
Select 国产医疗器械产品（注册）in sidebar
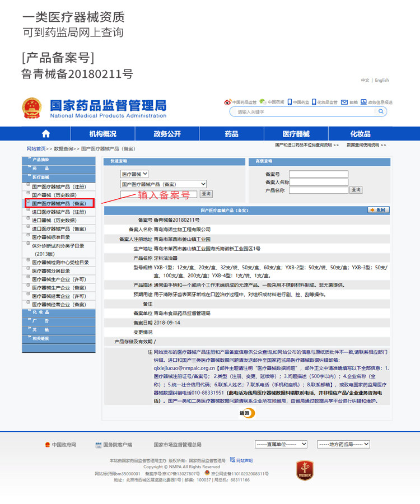(59, 186)
